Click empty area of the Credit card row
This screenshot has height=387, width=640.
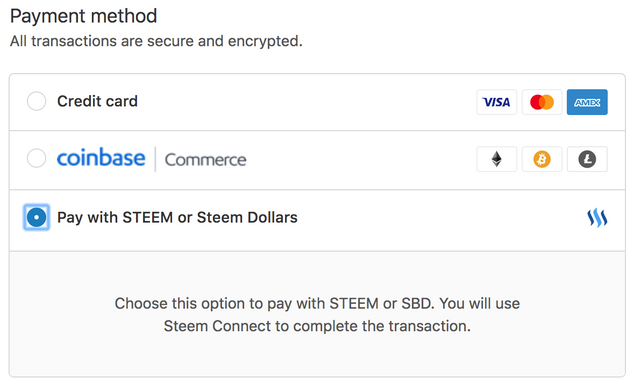click(306, 102)
